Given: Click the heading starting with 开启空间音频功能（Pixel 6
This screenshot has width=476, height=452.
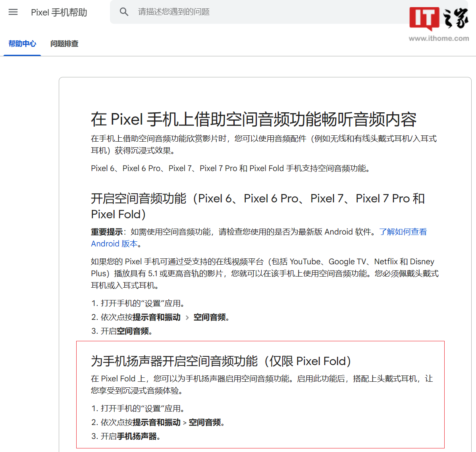Looking at the screenshot, I should point(258,206).
